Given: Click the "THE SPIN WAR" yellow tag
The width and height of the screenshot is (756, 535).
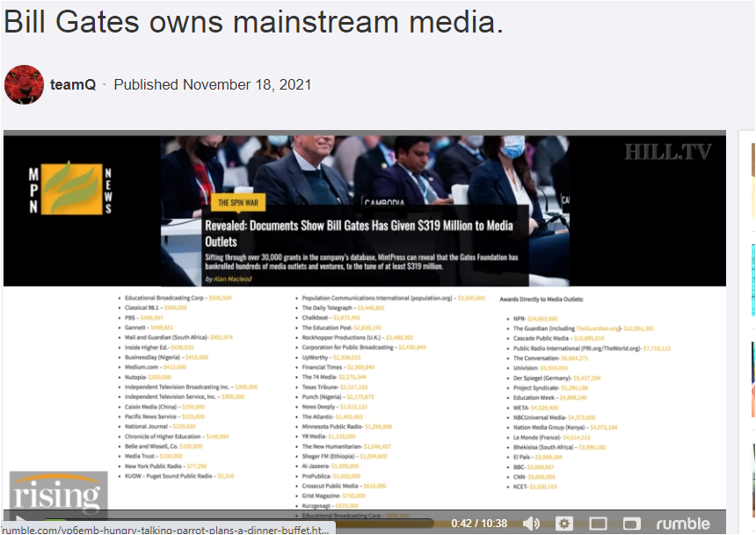Looking at the screenshot, I should [x=238, y=202].
